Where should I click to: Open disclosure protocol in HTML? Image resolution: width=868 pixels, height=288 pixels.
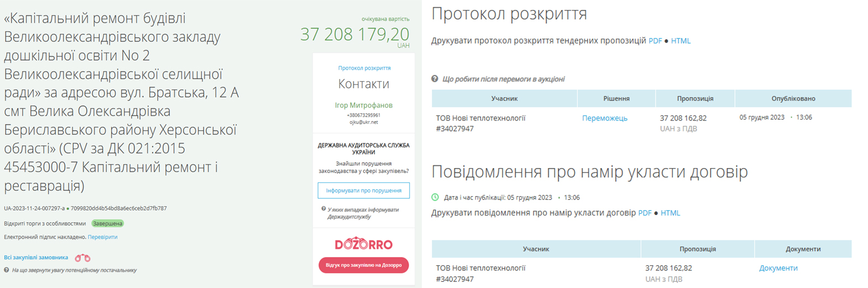pos(681,41)
